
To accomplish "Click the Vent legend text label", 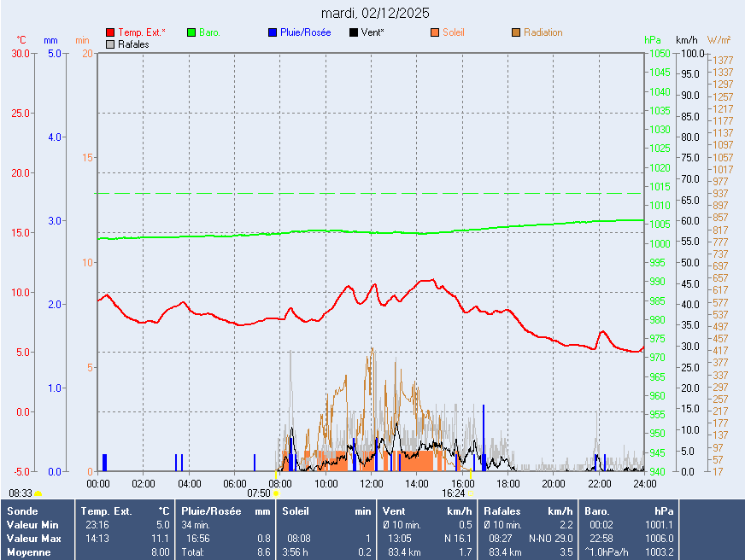I will point(372,33).
